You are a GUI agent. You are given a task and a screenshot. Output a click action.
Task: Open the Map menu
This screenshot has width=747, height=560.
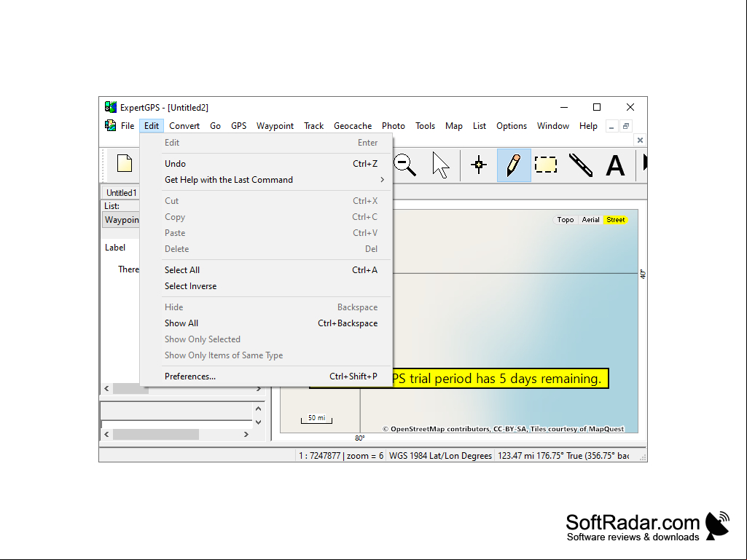click(453, 126)
